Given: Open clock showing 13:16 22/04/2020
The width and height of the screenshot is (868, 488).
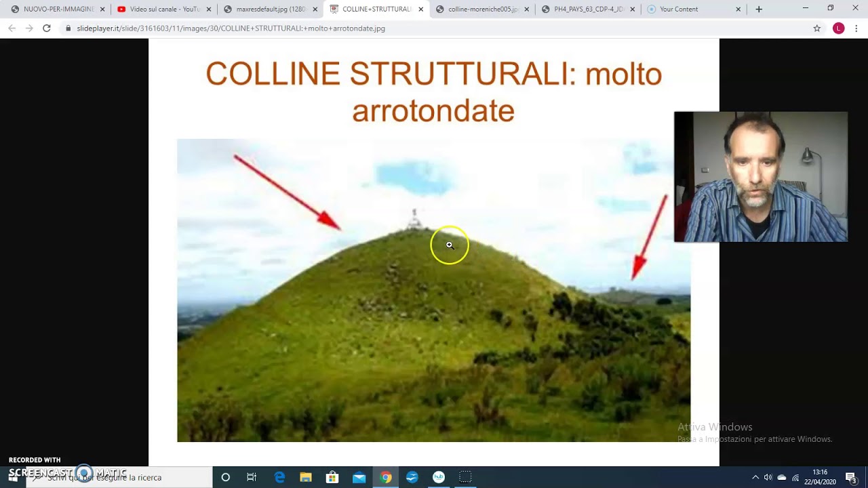Looking at the screenshot, I should [x=820, y=477].
